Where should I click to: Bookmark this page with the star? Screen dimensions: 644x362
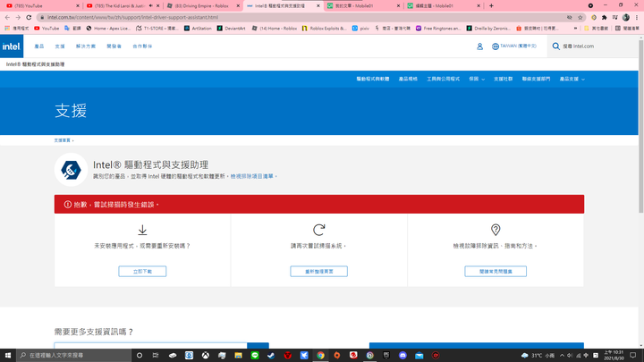click(580, 17)
